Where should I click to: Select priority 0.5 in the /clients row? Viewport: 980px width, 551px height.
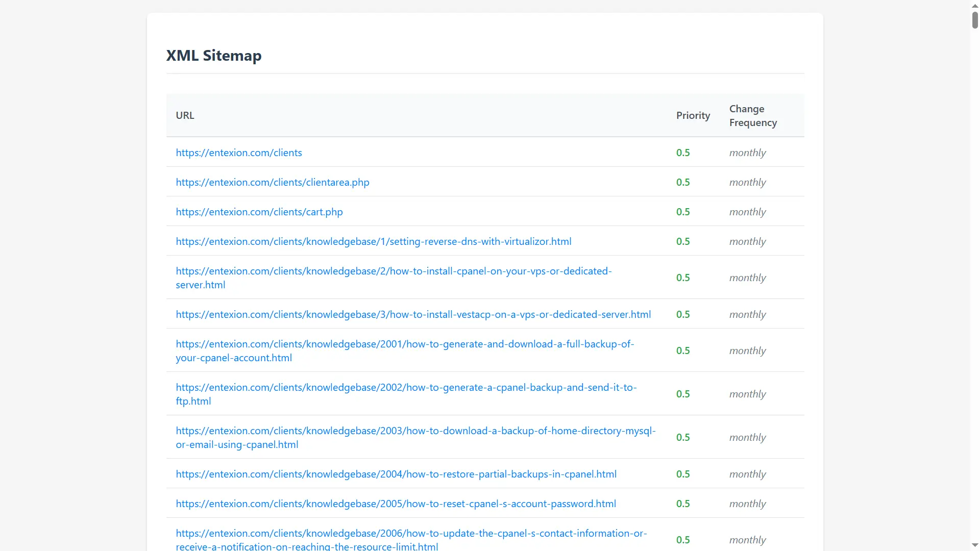(x=683, y=153)
